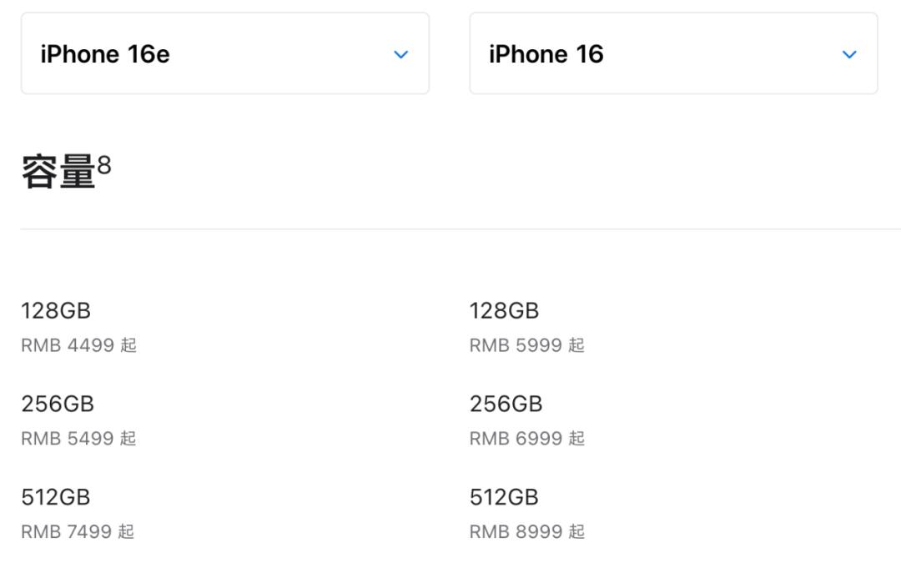
Task: Click the RMB 5499 起 price
Action: pyautogui.click(x=78, y=439)
